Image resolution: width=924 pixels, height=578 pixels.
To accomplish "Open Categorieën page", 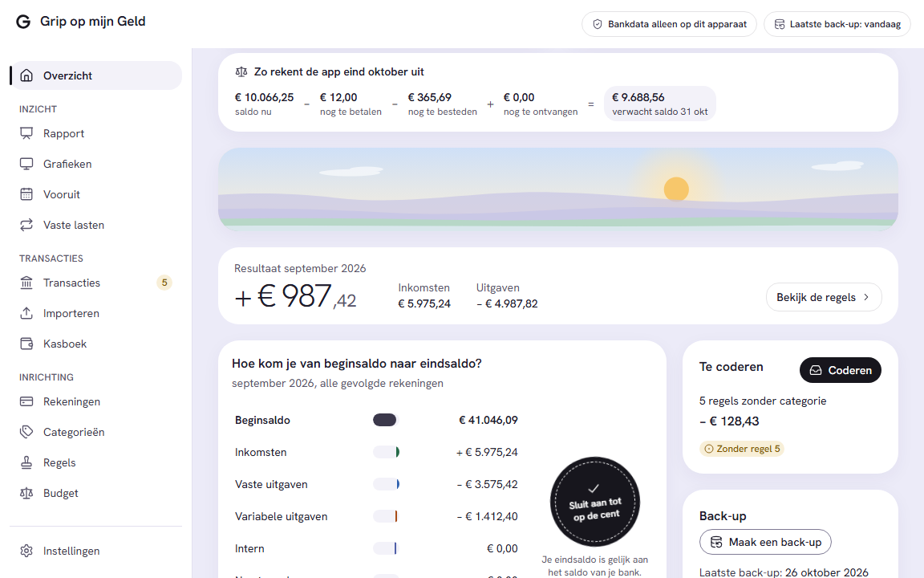I will (x=96, y=432).
